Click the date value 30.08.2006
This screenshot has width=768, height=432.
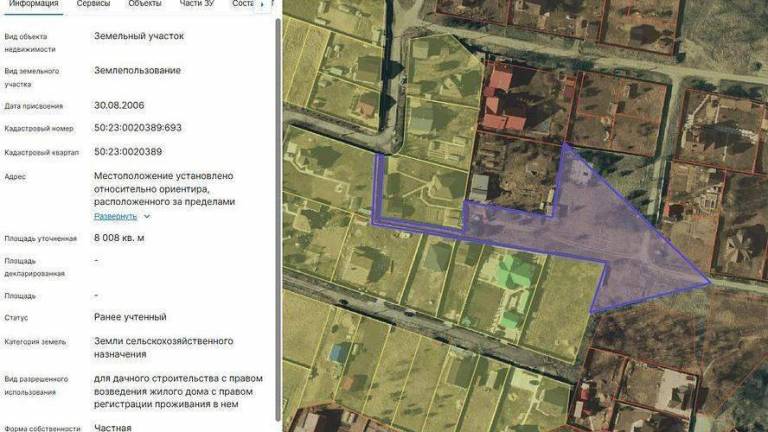tap(120, 105)
